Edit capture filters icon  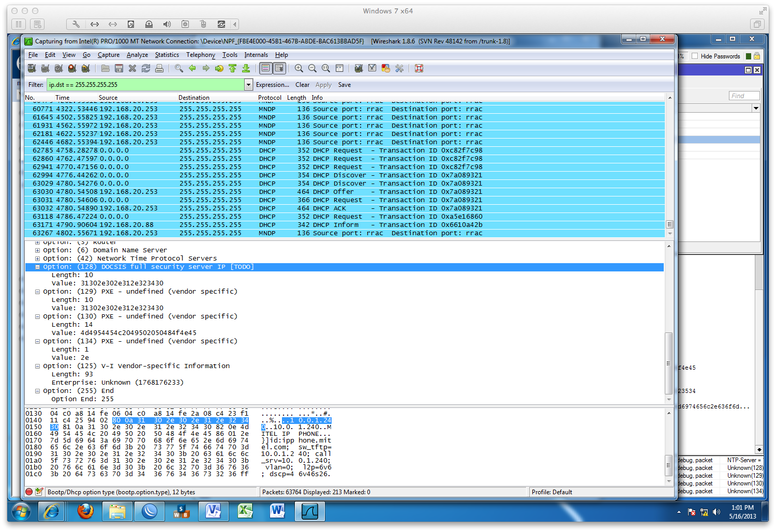tap(359, 68)
